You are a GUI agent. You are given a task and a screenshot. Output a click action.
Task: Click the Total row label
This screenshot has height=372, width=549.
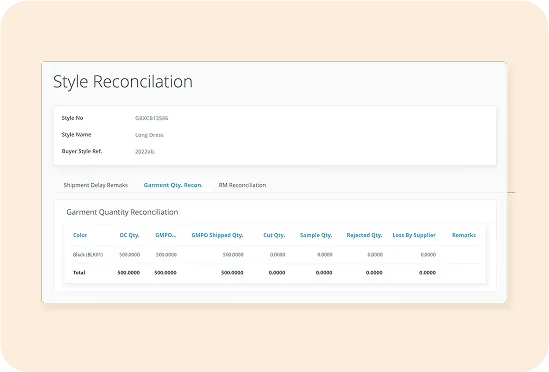79,273
